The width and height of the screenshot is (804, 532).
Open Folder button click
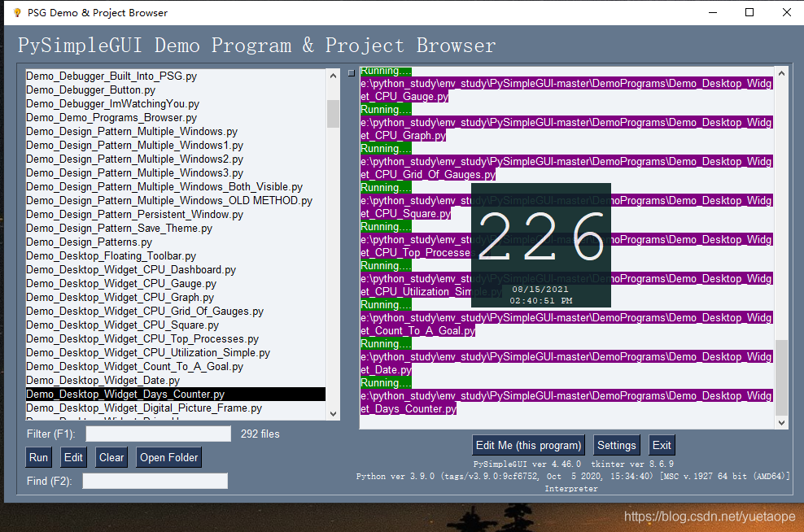point(168,457)
